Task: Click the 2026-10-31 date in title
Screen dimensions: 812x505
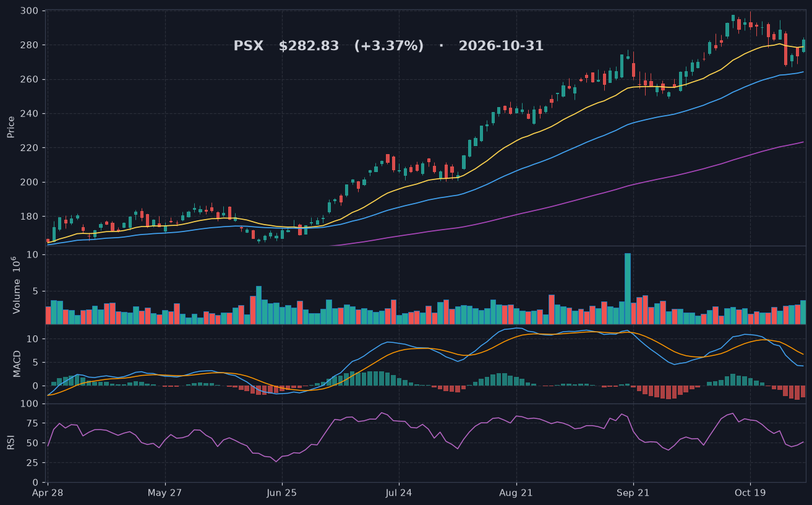Action: [501, 46]
